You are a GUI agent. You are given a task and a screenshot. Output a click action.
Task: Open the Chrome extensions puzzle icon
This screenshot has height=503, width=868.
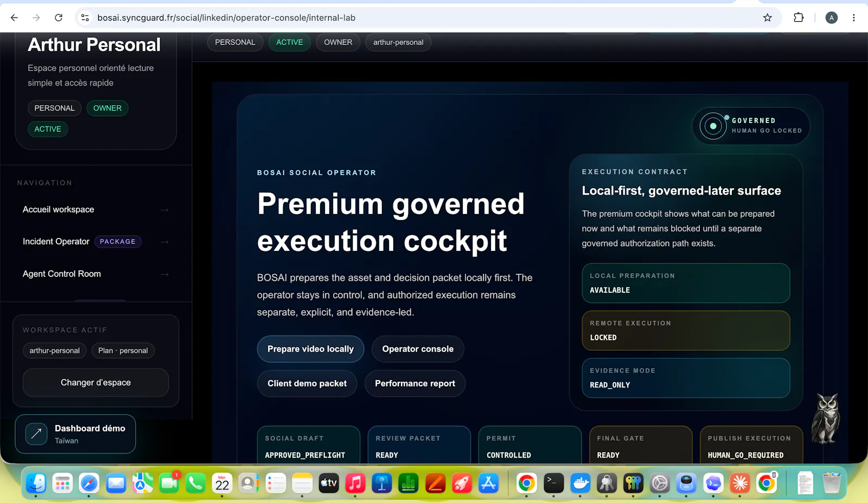(799, 18)
